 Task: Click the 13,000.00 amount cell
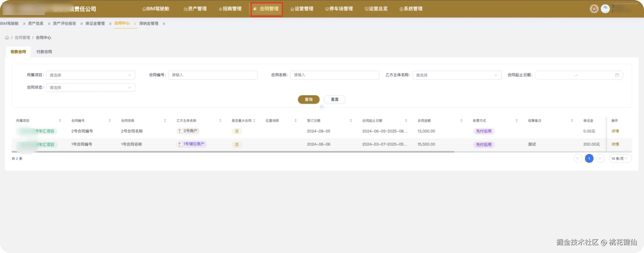click(426, 131)
